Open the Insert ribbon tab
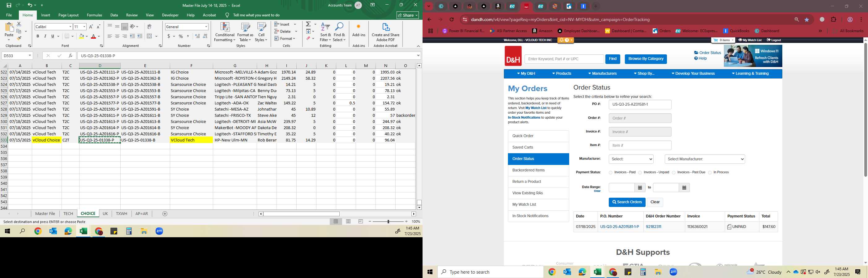This screenshot has height=278, width=868. 45,15
